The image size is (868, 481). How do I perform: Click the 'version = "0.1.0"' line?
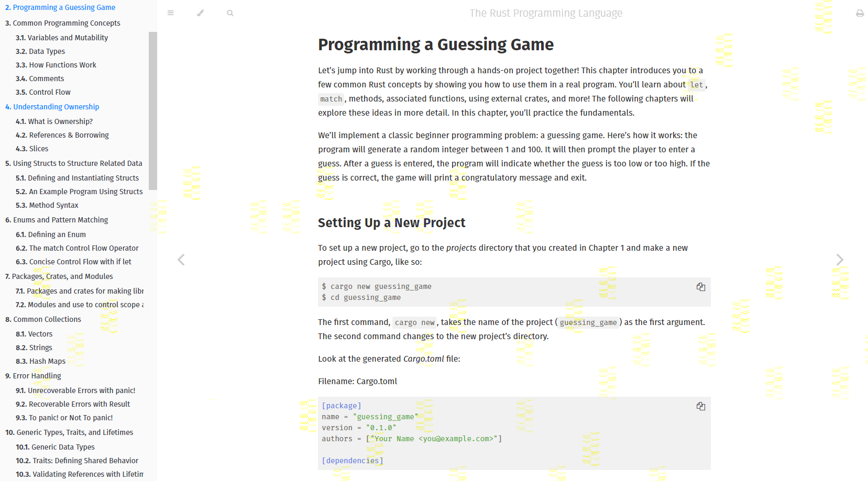(x=359, y=428)
